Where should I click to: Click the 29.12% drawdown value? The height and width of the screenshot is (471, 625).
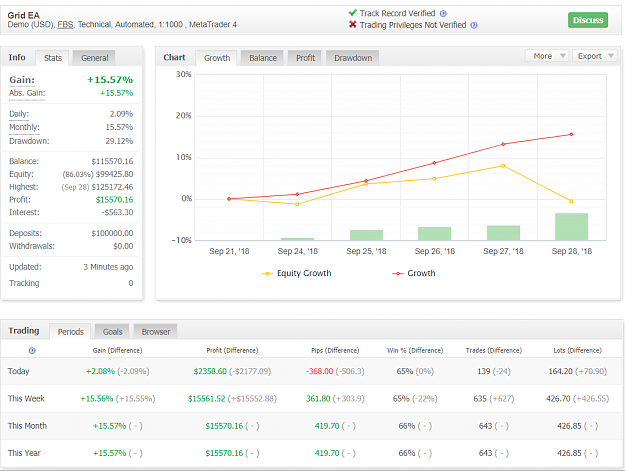[119, 141]
